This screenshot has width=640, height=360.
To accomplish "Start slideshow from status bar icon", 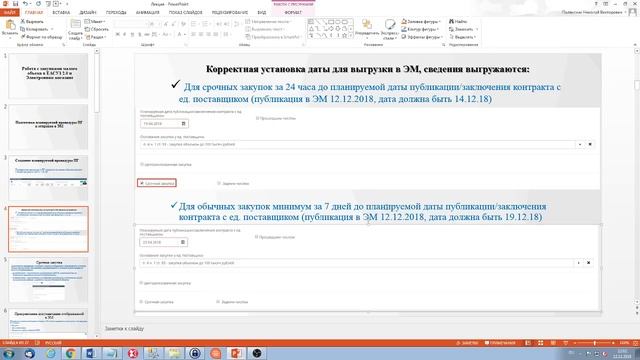I will [x=566, y=343].
